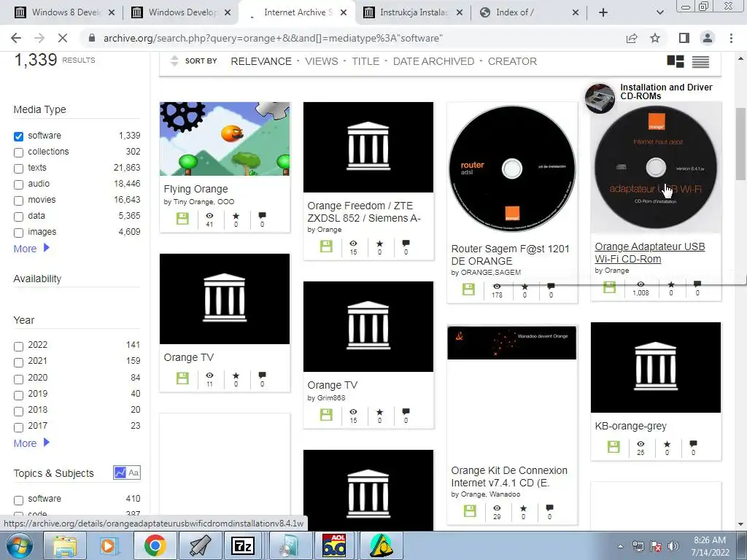Open KB-orange-grey item title

tap(630, 426)
